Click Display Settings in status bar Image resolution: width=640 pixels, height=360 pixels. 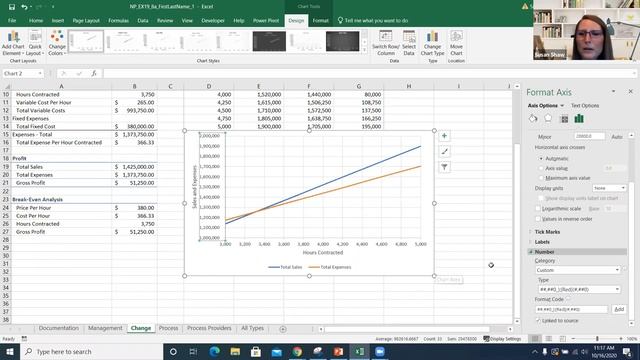(x=502, y=339)
